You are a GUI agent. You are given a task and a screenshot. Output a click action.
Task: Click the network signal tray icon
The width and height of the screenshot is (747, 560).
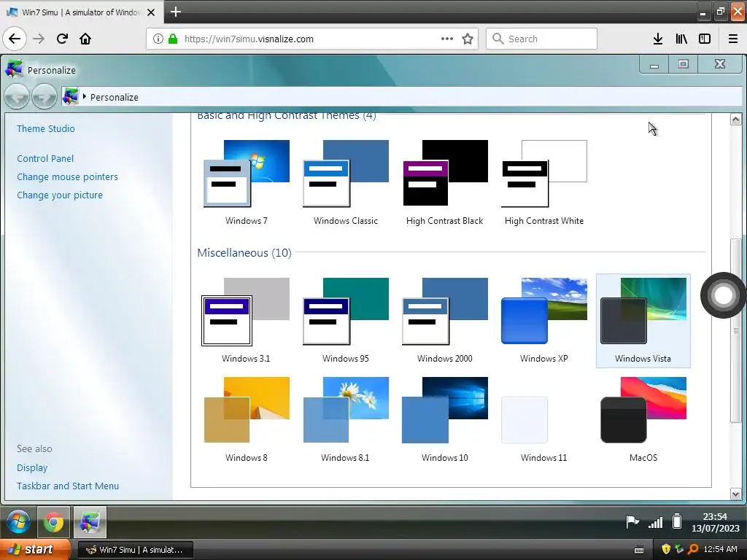(x=656, y=523)
